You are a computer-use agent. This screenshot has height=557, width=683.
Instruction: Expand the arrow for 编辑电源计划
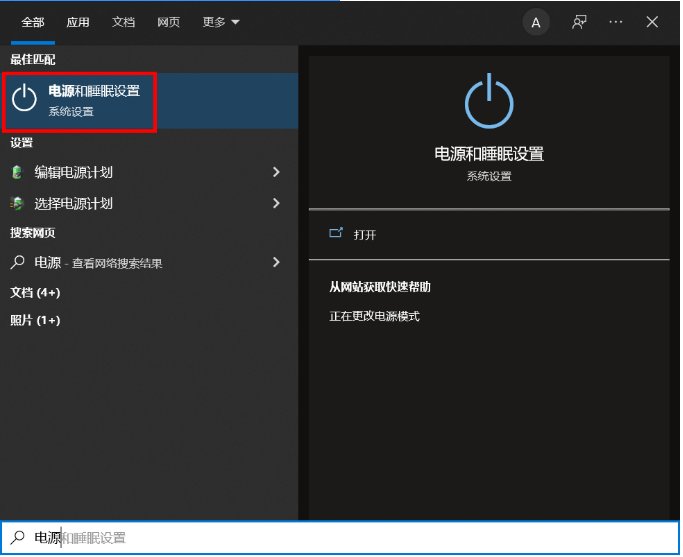pos(276,172)
